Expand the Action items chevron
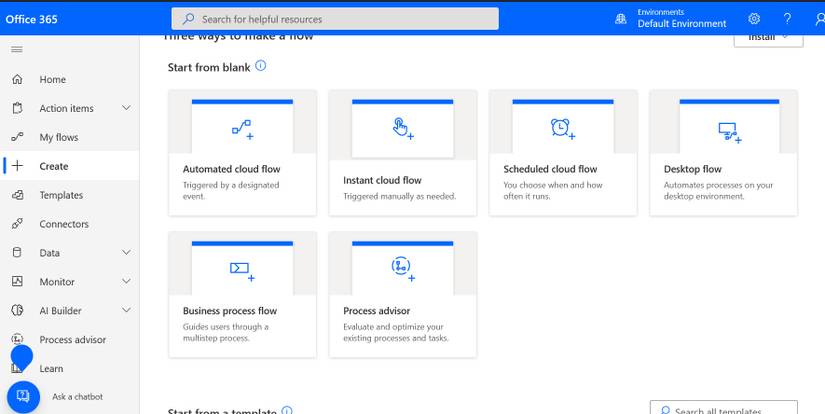825x414 pixels. click(126, 108)
